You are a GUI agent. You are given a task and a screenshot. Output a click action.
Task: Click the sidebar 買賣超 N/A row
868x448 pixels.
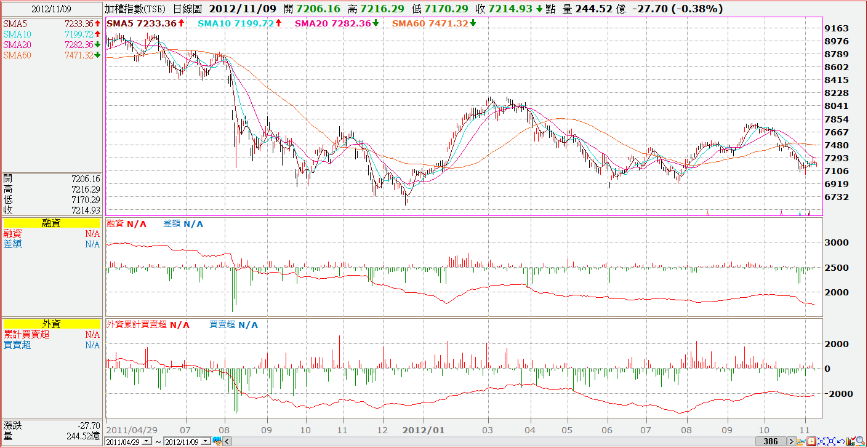[x=51, y=345]
